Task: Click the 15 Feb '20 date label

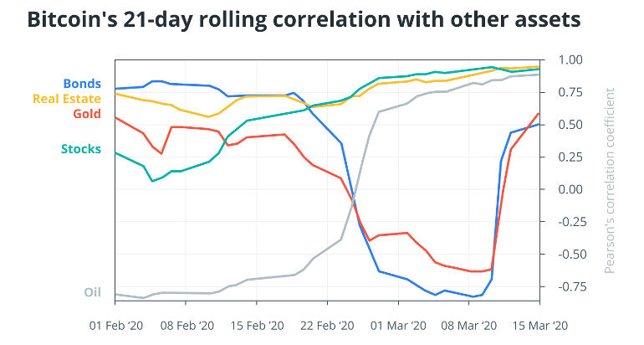Action: point(257,326)
